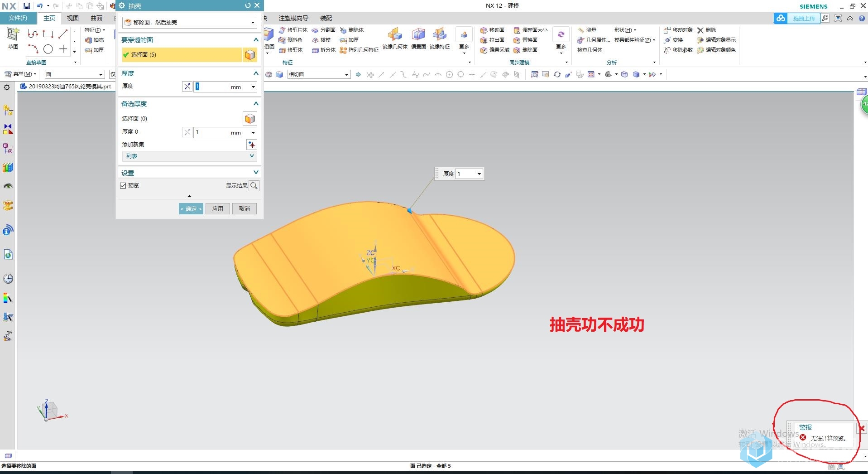
Task: Switch to the 视图 tab
Action: coord(73,18)
